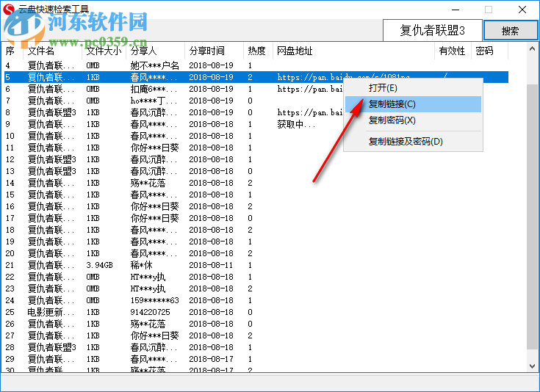The width and height of the screenshot is (540, 392).
Task: Focus the search box containing 复仇者联盟3
Action: point(433,30)
